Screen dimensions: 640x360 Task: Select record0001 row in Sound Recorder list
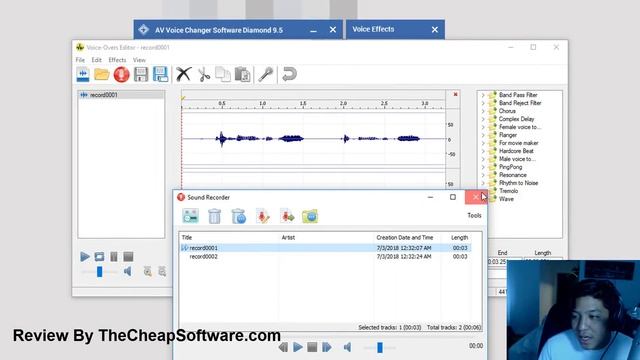pyautogui.click(x=327, y=248)
